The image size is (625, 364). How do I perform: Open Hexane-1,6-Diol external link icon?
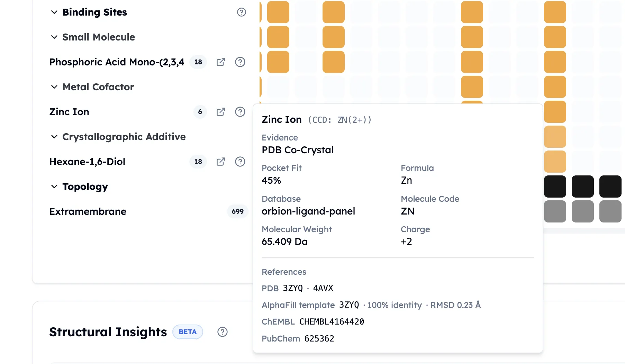point(221,162)
